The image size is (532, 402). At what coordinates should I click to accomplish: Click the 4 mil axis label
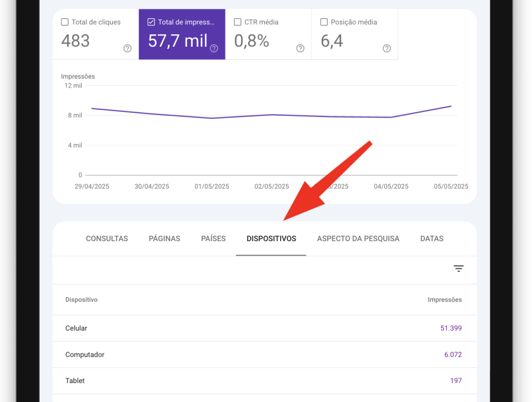pyautogui.click(x=75, y=145)
